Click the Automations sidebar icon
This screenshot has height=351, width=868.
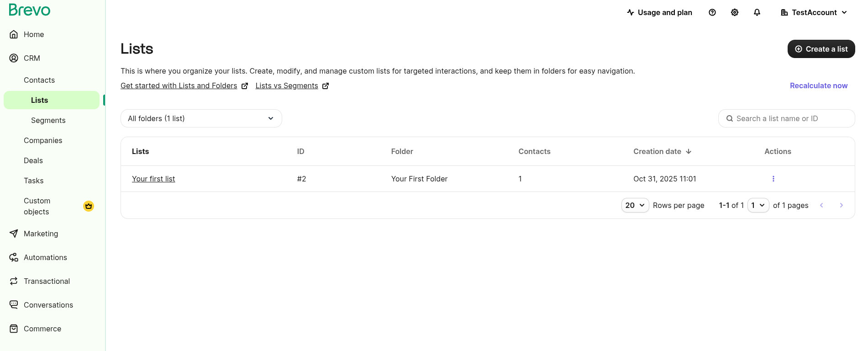14,257
